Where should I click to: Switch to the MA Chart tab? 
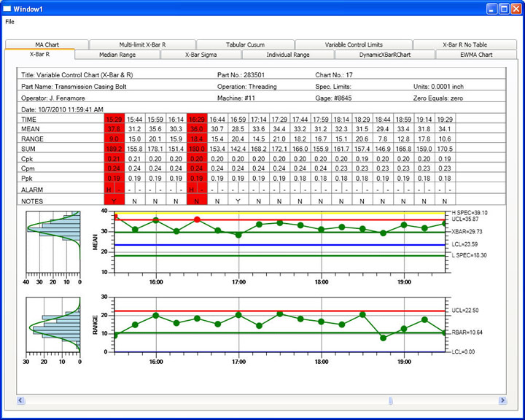click(x=47, y=44)
